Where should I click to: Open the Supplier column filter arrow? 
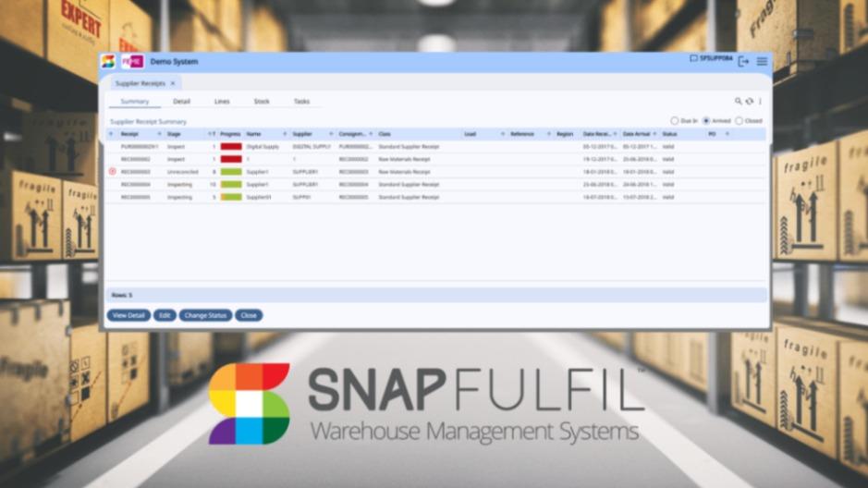331,134
